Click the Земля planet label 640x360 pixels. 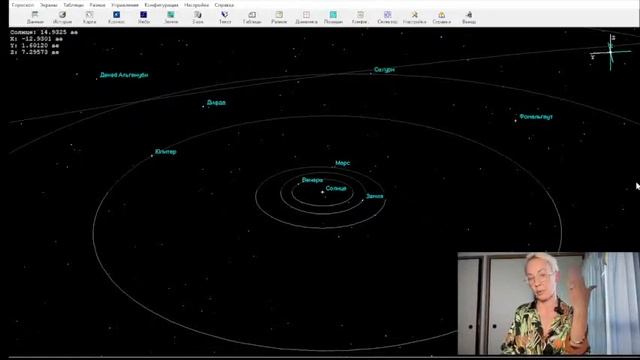click(375, 196)
